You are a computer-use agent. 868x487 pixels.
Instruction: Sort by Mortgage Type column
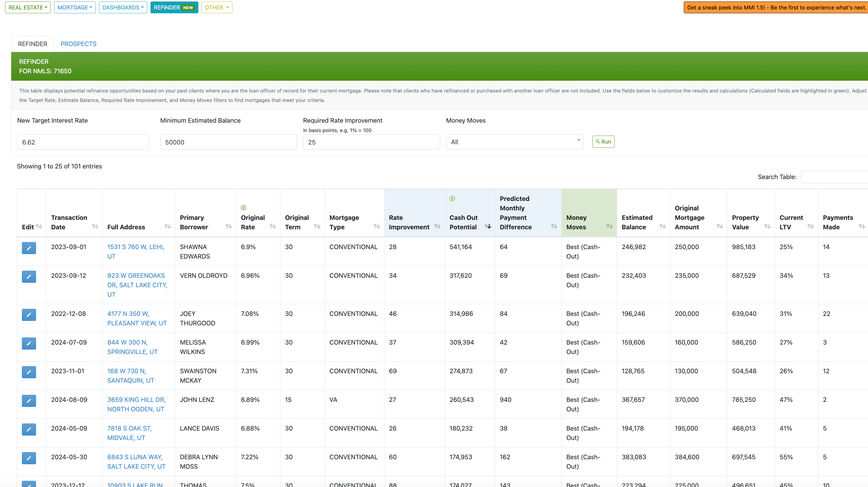[x=377, y=226]
